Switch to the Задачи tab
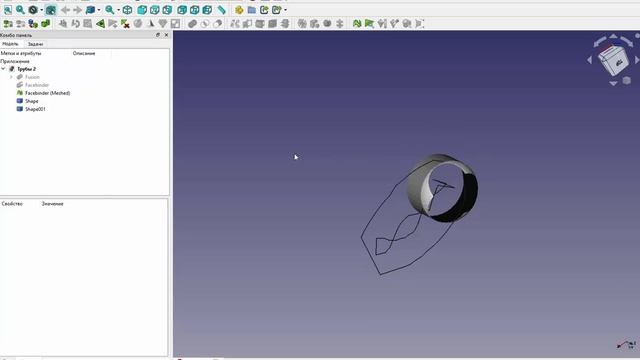 point(36,44)
